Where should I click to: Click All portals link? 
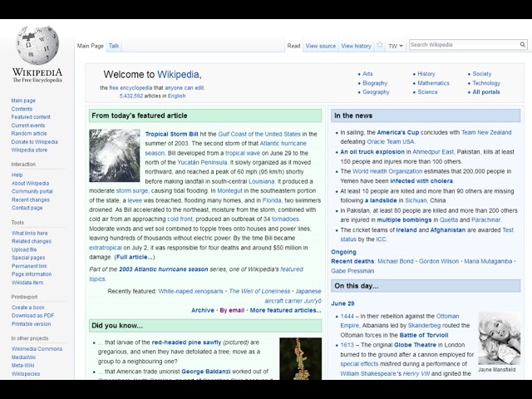[x=486, y=92]
